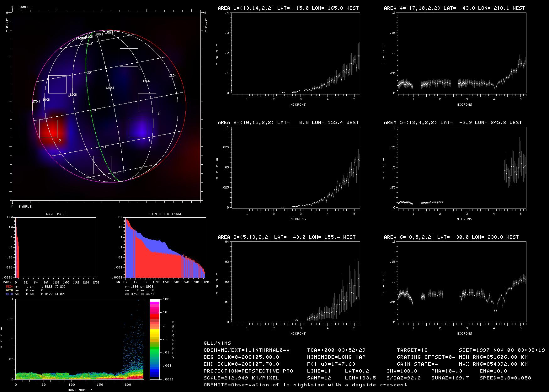This screenshot has height=392, width=549.
Task: Select the area 3 box near the north
Action: (x=129, y=57)
